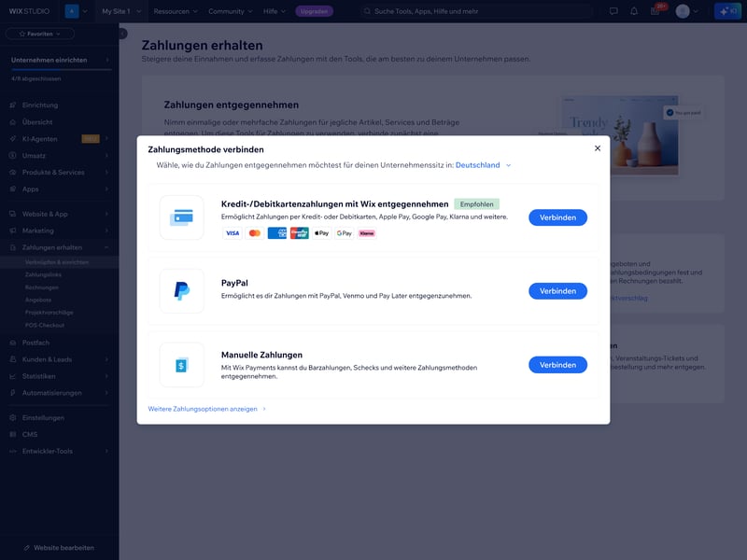
Task: Open the Community menu
Action: point(231,11)
